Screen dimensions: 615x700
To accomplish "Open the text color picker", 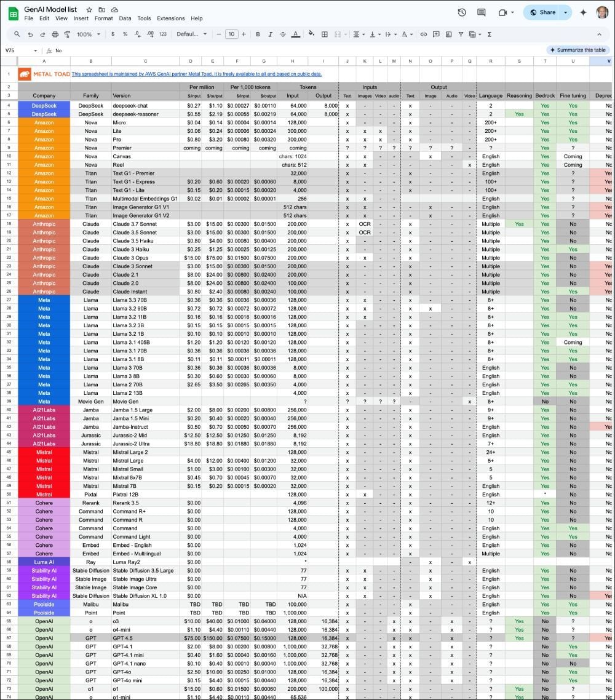I will [295, 34].
